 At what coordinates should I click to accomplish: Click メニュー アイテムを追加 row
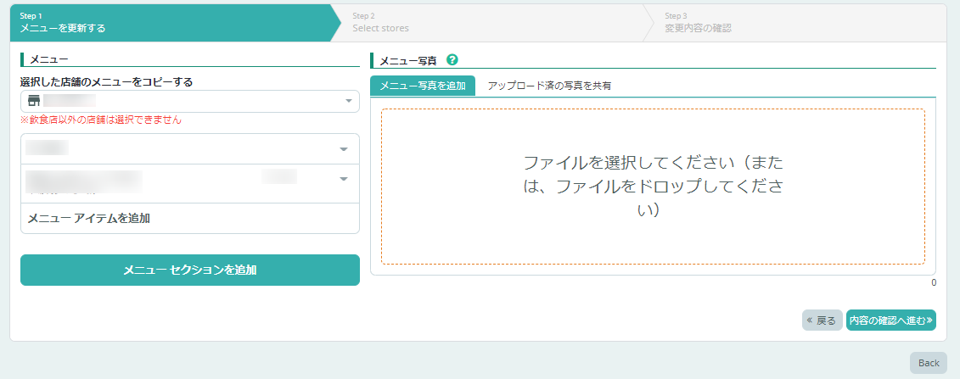pos(190,219)
